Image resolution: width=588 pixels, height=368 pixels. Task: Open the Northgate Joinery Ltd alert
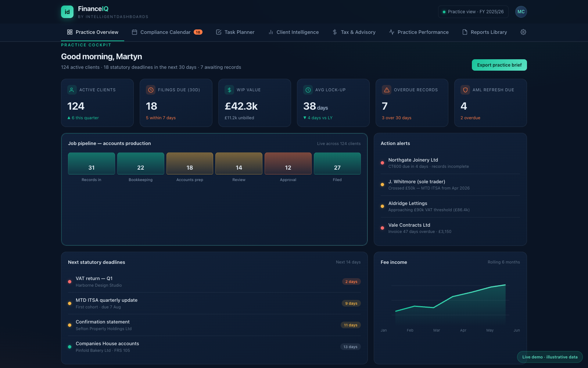[450, 163]
